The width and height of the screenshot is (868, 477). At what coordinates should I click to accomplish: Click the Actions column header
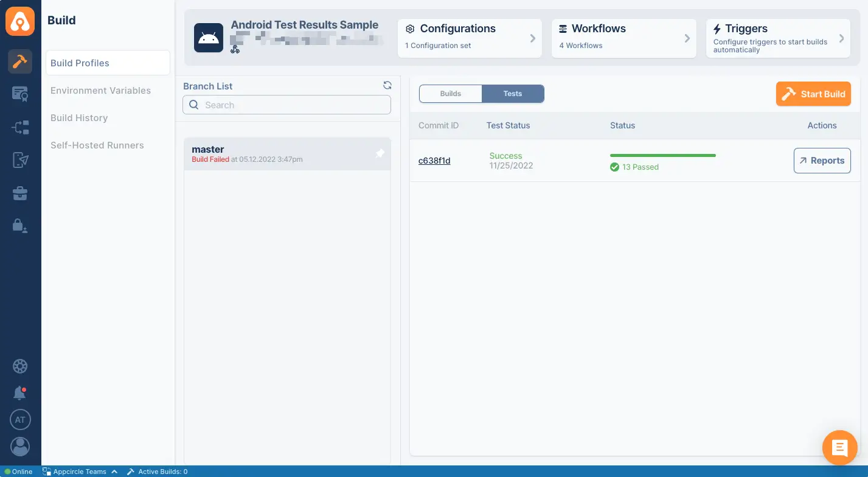pyautogui.click(x=822, y=125)
